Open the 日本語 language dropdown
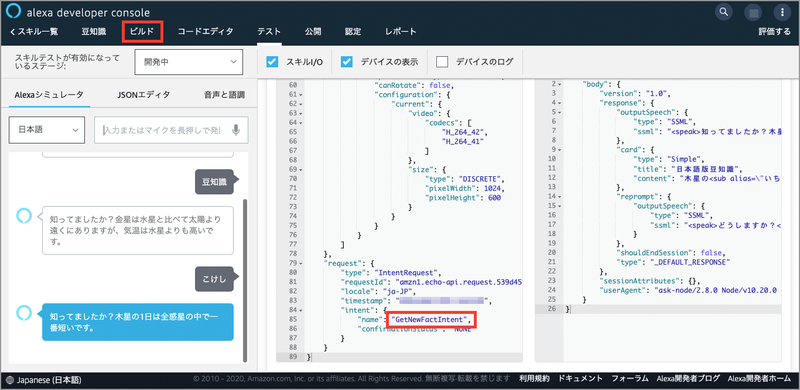800x390 pixels. click(46, 130)
